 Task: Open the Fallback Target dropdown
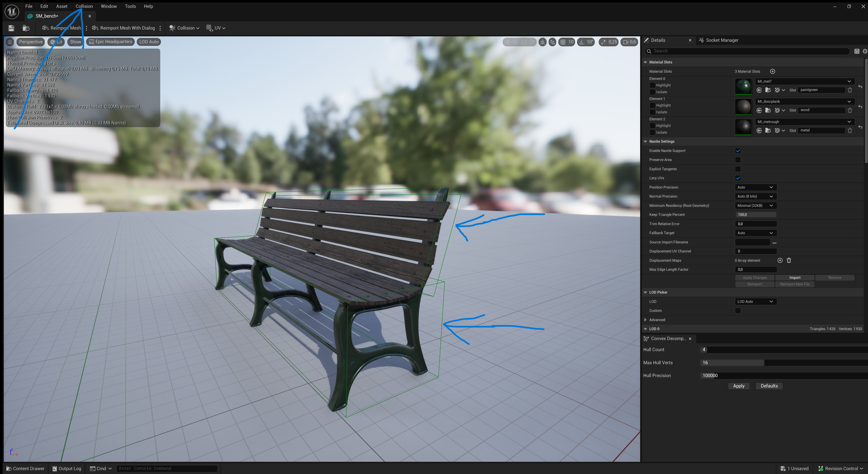point(755,233)
